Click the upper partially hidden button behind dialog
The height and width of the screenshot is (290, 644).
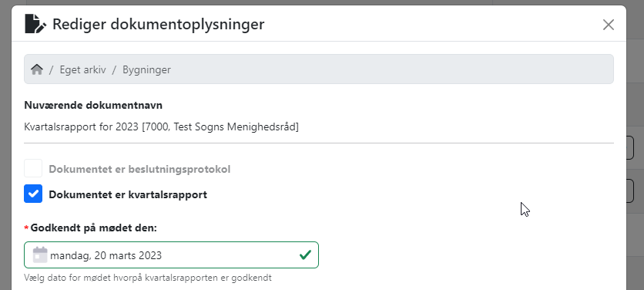click(630, 147)
